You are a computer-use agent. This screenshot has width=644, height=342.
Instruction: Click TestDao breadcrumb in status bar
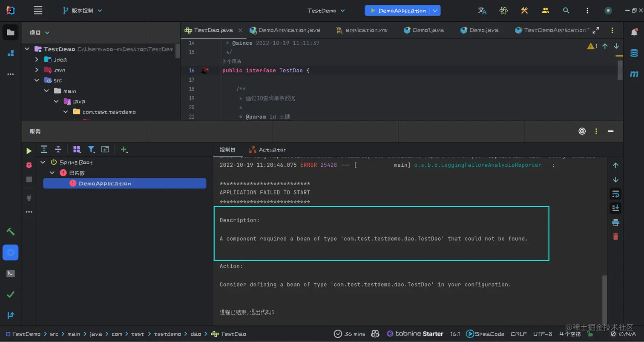tap(229, 334)
